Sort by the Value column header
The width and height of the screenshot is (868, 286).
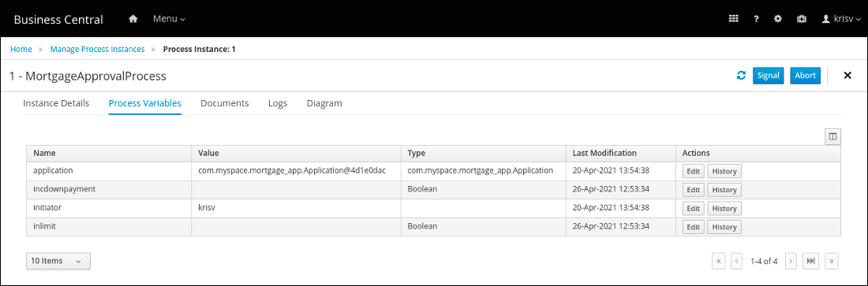click(x=296, y=153)
